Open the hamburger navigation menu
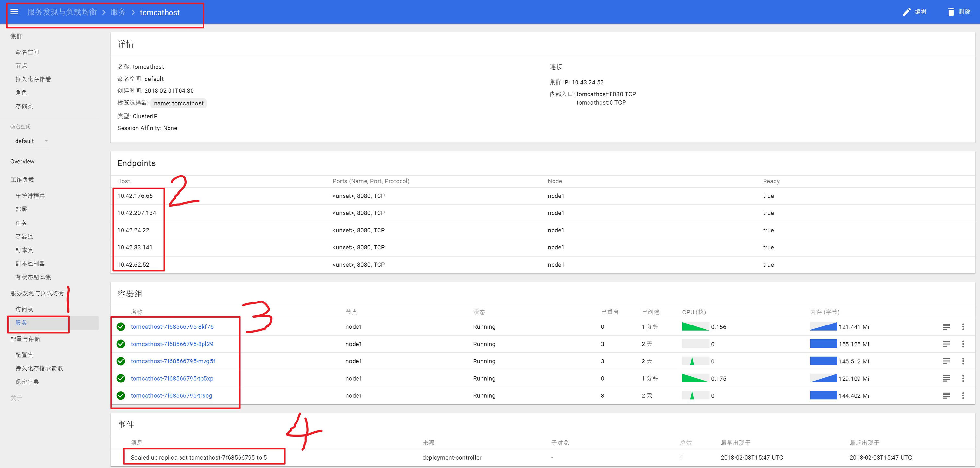980x468 pixels. [15, 12]
